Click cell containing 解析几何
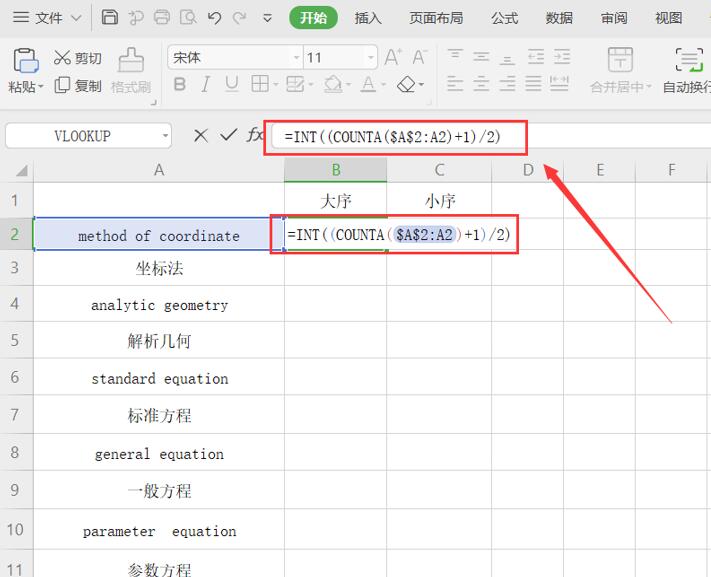This screenshot has height=577, width=711. (159, 341)
